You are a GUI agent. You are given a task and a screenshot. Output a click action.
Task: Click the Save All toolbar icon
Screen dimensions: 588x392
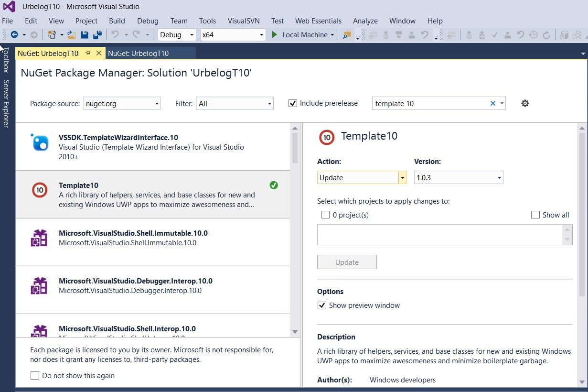point(97,34)
